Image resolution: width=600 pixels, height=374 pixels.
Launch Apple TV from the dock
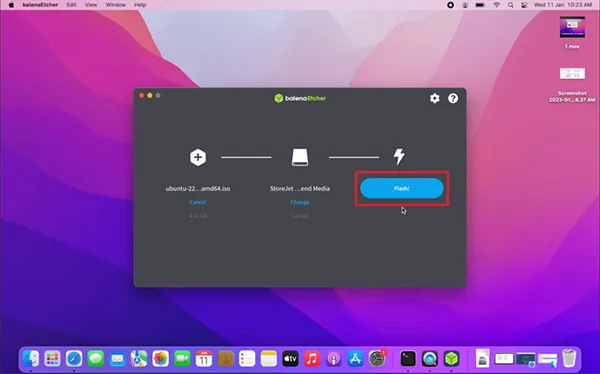[290, 359]
